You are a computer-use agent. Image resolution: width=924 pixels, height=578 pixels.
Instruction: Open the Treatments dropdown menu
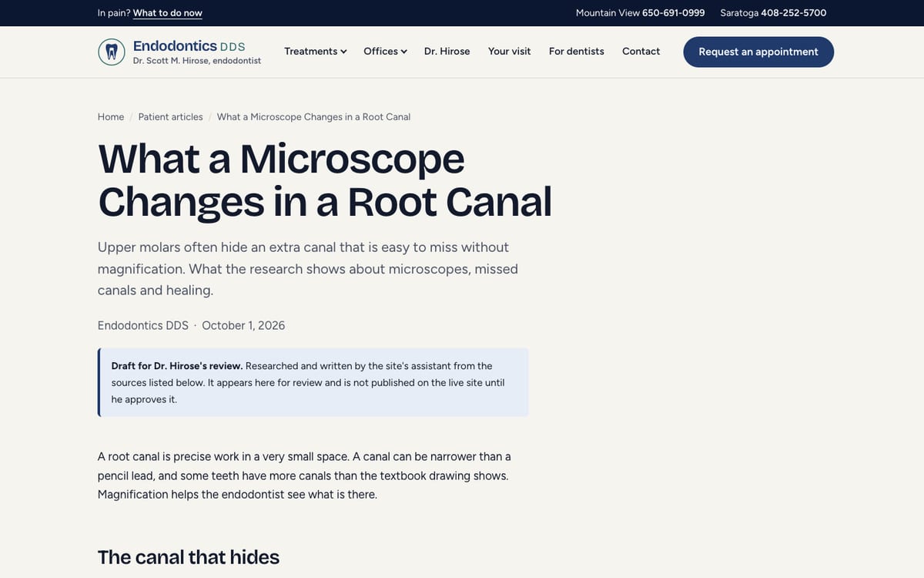click(x=316, y=52)
